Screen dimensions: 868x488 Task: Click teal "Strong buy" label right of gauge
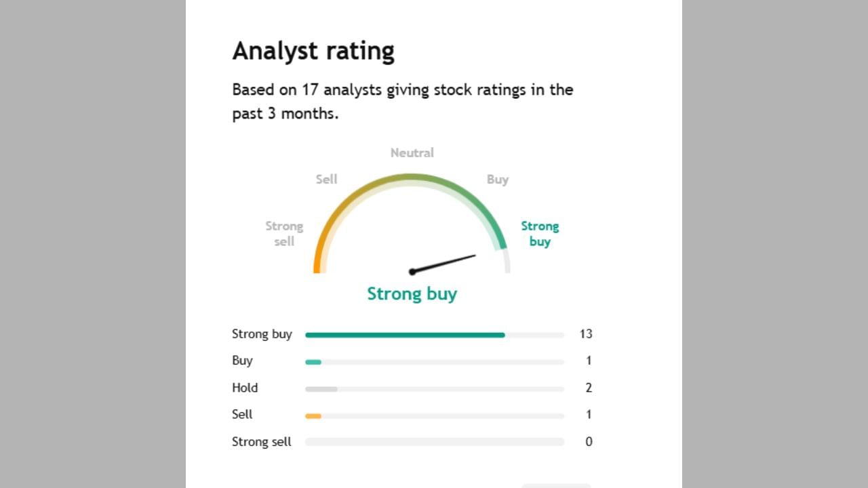click(x=540, y=233)
